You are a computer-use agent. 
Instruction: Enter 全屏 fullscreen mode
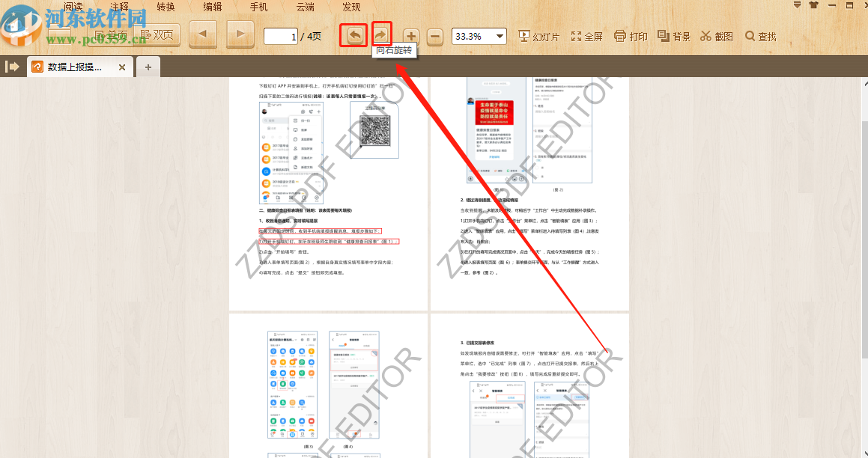point(587,37)
